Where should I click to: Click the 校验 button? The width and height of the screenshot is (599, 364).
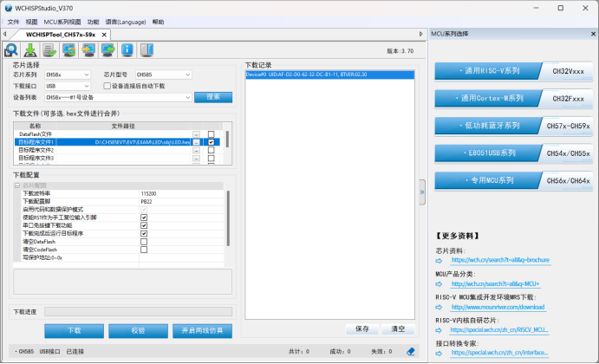pyautogui.click(x=138, y=331)
